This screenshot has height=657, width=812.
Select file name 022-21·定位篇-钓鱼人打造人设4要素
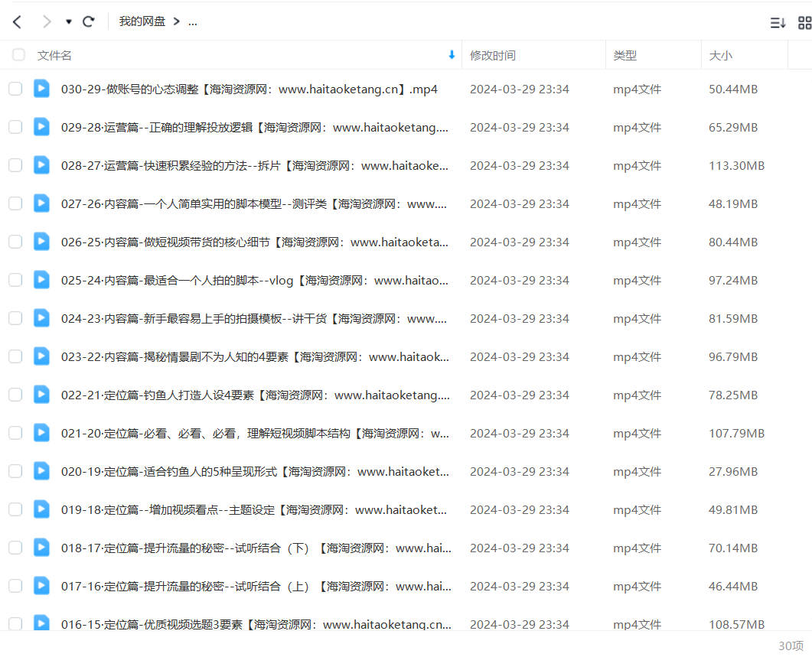tap(256, 395)
